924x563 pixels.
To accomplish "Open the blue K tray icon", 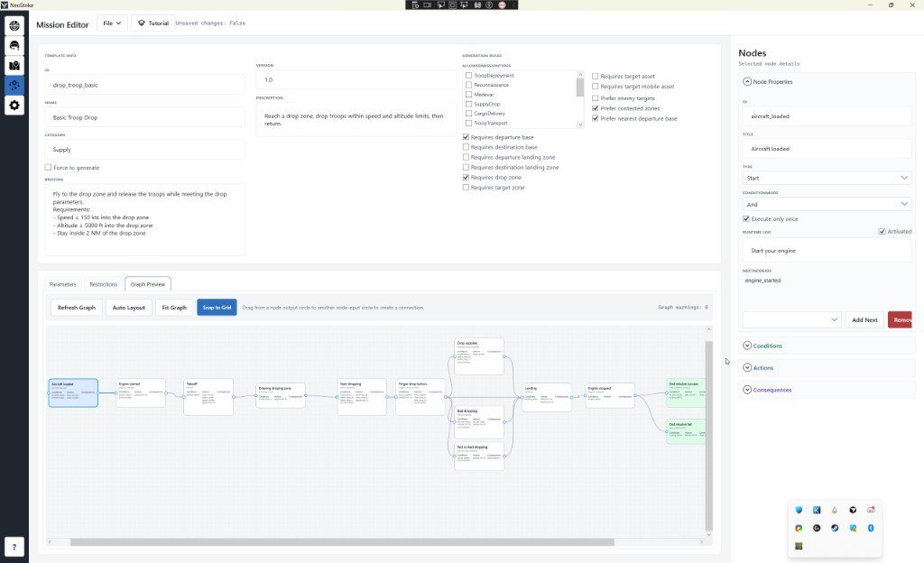I will [x=817, y=510].
